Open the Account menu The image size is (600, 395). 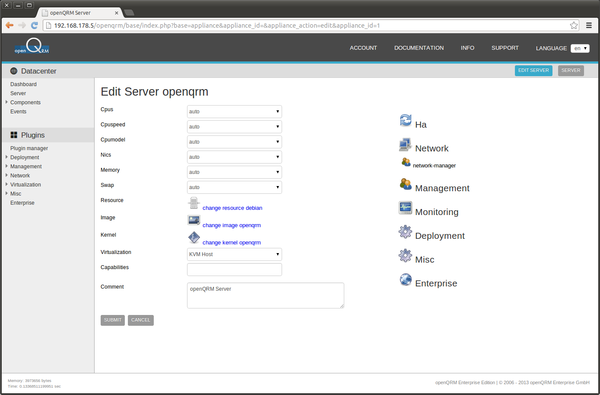[x=363, y=48]
